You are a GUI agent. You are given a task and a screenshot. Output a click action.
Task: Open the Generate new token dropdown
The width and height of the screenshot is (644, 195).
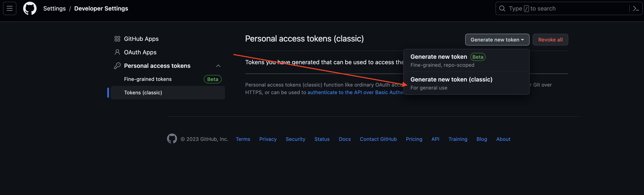point(497,40)
